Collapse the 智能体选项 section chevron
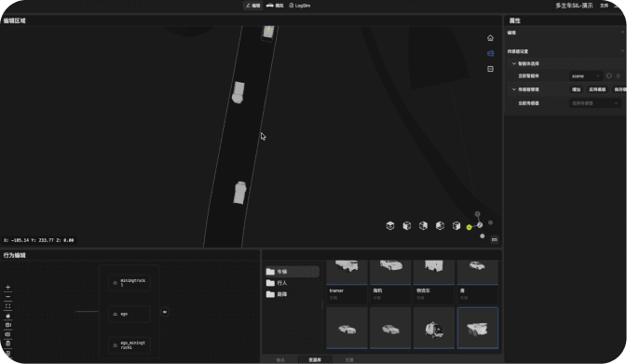 tap(514, 63)
